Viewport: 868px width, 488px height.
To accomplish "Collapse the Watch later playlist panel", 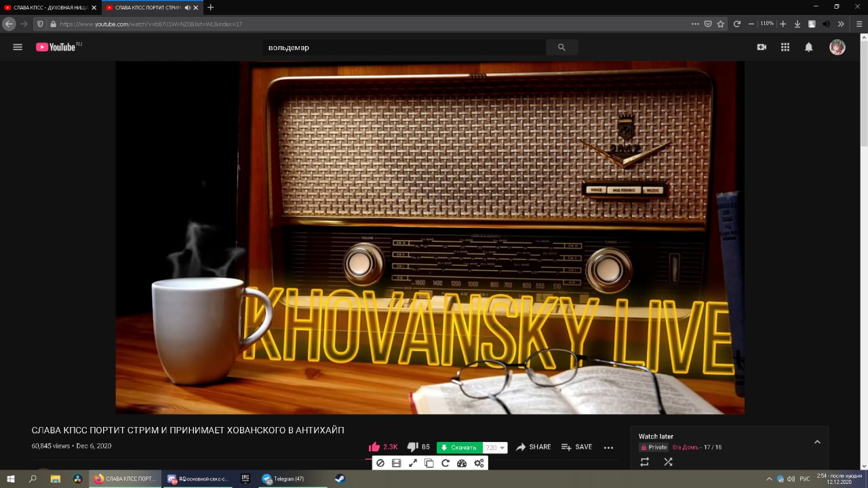I will (x=817, y=441).
